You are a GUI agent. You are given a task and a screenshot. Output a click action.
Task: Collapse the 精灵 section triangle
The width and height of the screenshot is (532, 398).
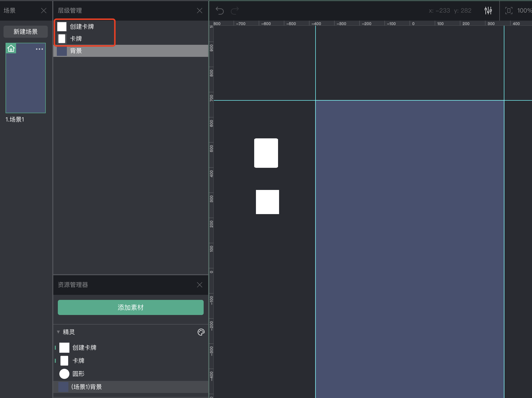58,332
